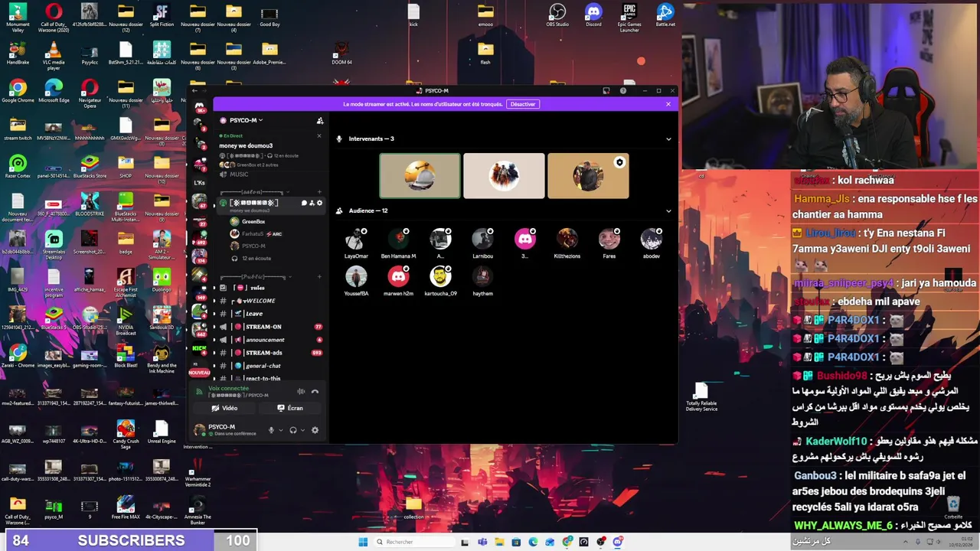980x551 pixels.
Task: Disconnect from voice with hang-up icon
Action: click(x=315, y=391)
